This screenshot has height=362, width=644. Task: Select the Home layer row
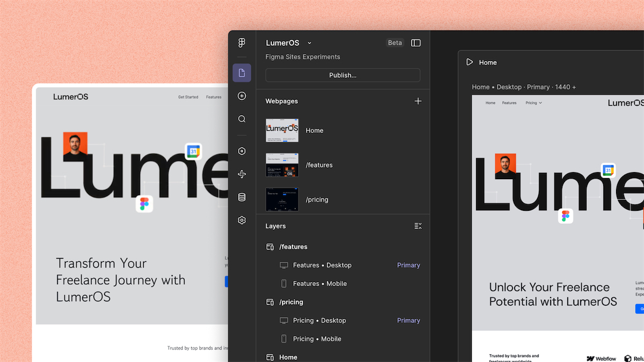pyautogui.click(x=343, y=357)
